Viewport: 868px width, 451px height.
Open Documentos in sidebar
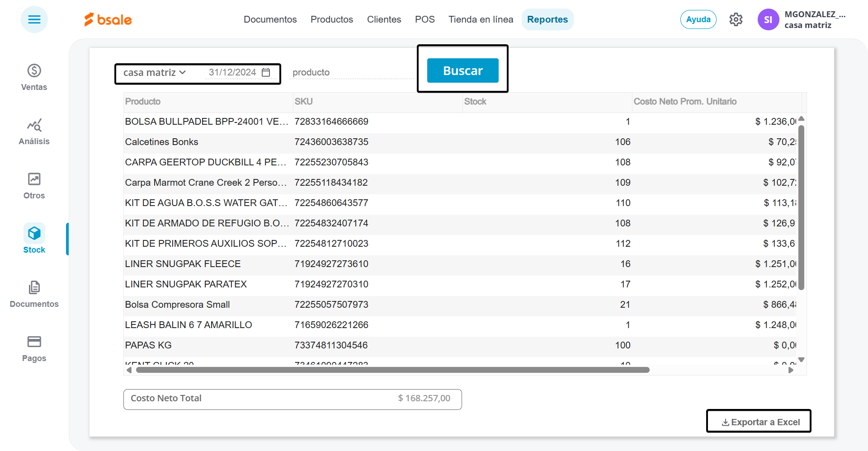[34, 294]
